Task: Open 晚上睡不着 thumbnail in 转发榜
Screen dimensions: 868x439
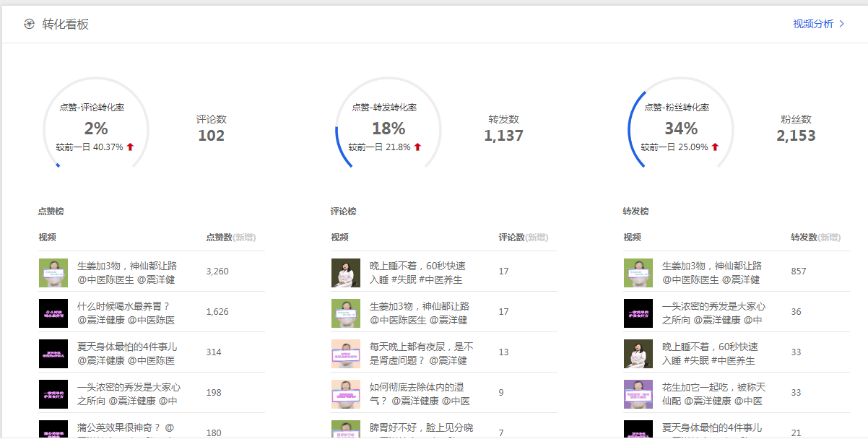Action: 638,354
